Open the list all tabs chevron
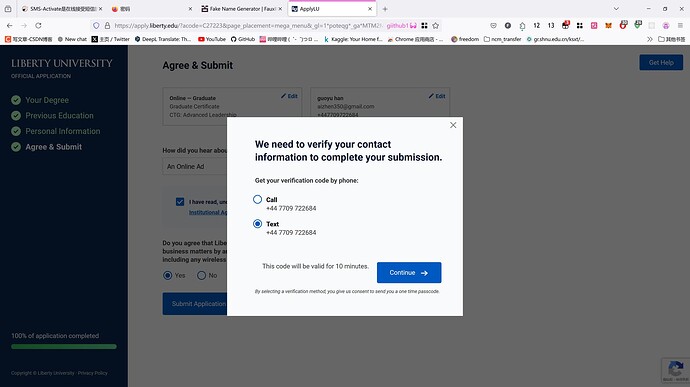690x387 pixels. click(x=616, y=9)
